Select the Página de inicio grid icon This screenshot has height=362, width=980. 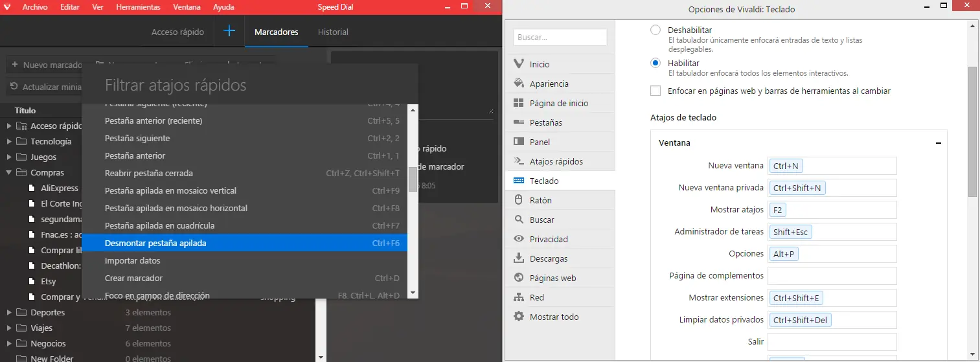pos(518,103)
